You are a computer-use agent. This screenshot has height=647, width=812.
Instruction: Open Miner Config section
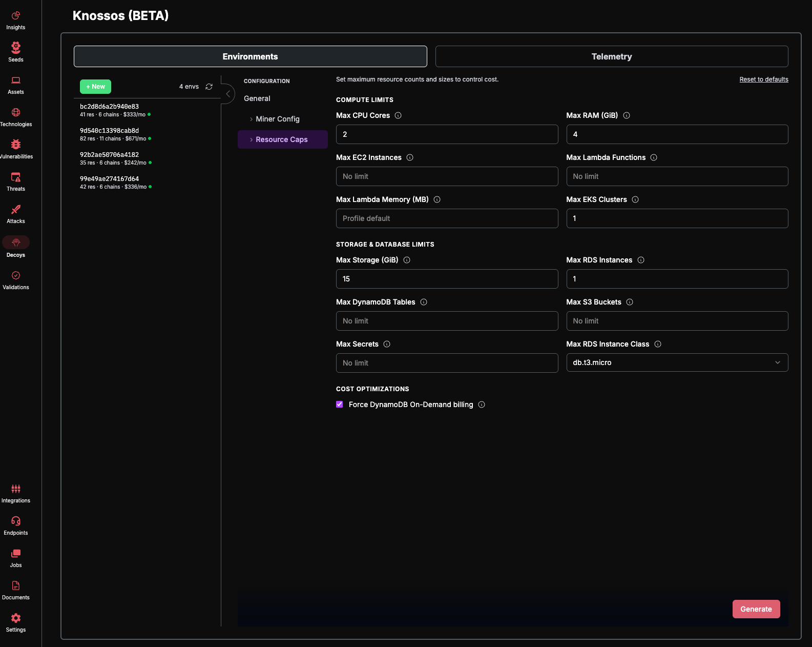click(283, 119)
